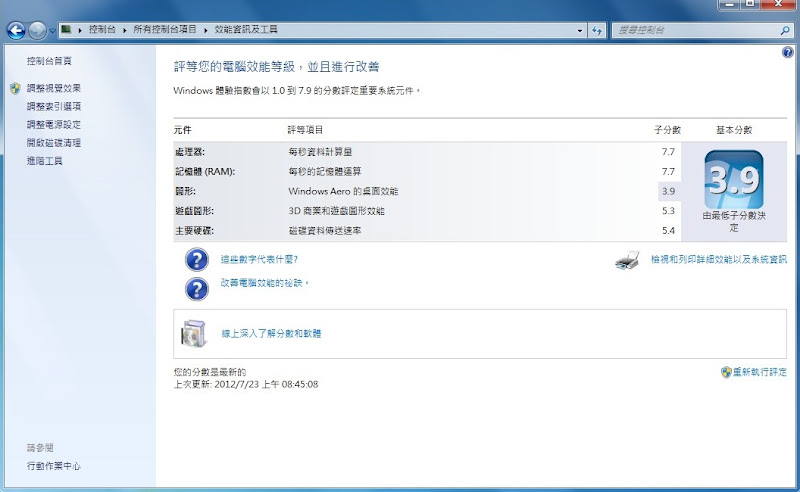
Task: Click the printer icon
Action: [x=628, y=260]
